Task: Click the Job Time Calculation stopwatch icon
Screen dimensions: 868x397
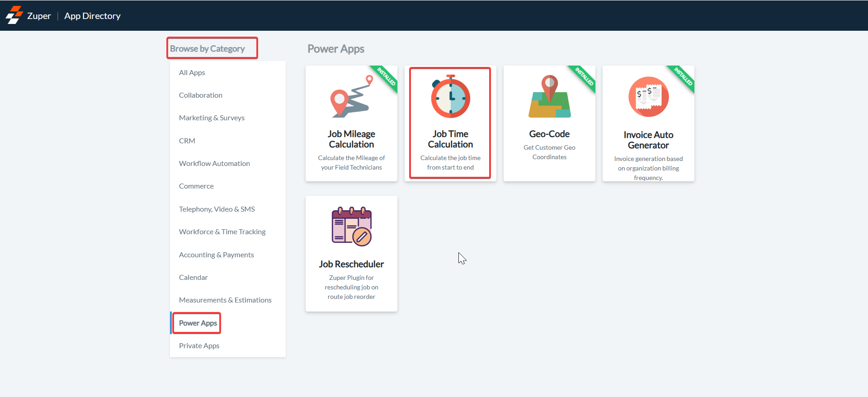Action: tap(450, 96)
